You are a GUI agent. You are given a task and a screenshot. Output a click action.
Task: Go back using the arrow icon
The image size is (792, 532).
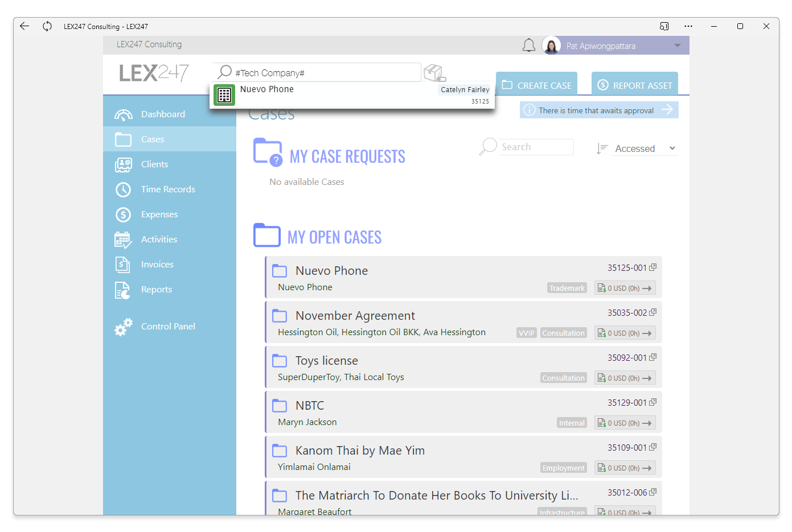tap(24, 26)
